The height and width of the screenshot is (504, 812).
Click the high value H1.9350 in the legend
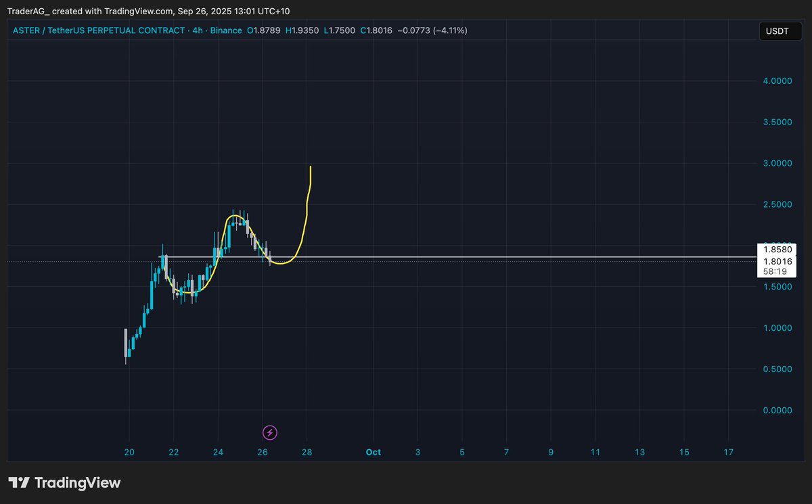[x=302, y=30]
